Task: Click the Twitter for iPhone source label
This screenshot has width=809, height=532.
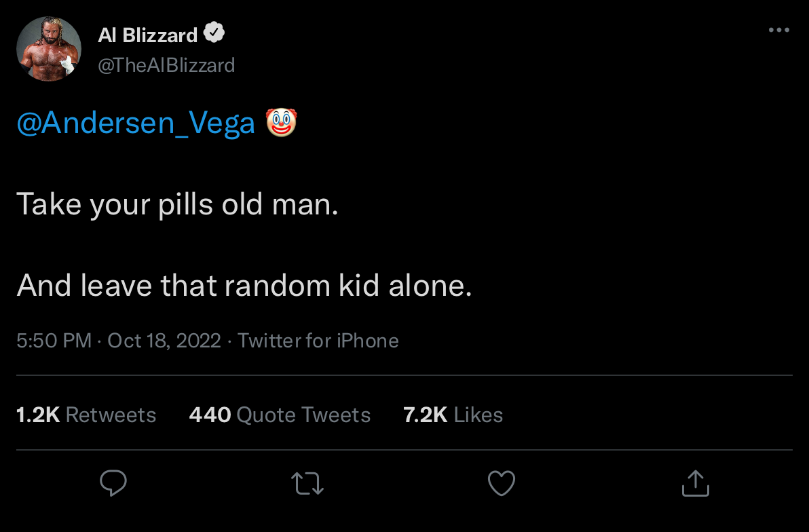Action: point(318,340)
